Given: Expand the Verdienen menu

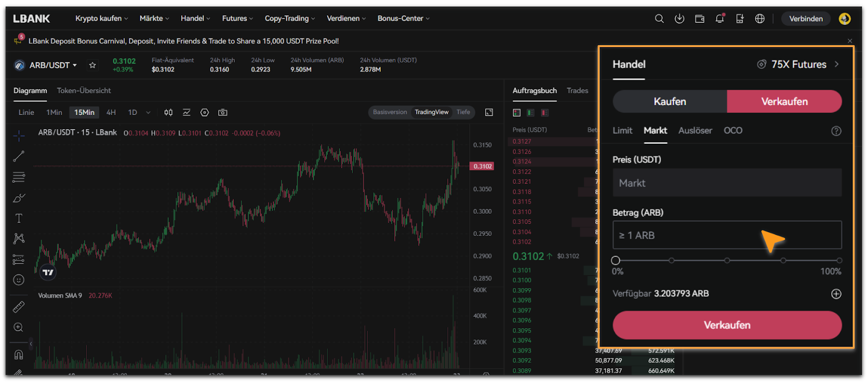Looking at the screenshot, I should [346, 18].
